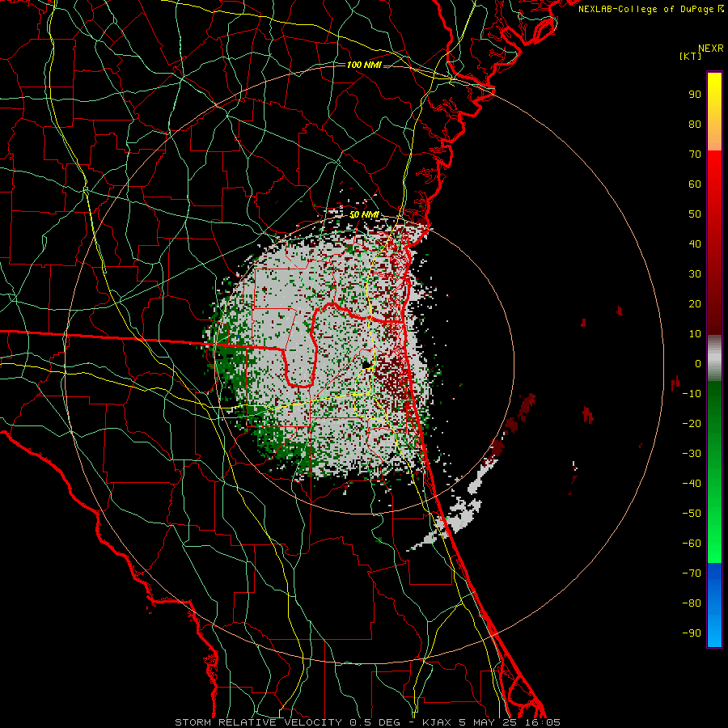Click the 70 value on the velocity scale

point(695,154)
